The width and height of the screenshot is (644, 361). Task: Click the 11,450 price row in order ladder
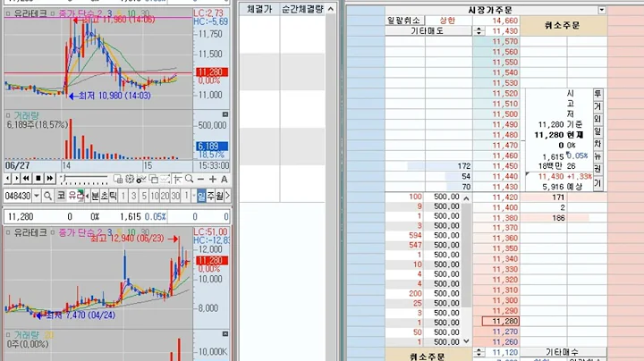click(x=496, y=165)
